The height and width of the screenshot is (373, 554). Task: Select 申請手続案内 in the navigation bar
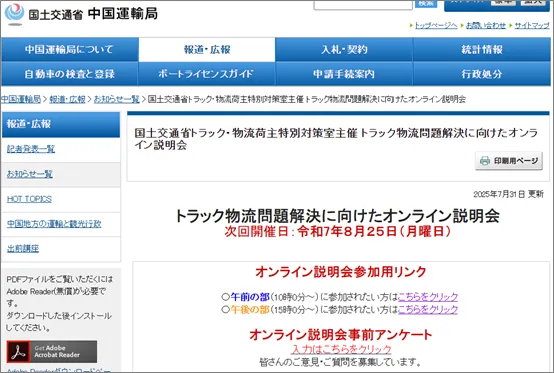point(344,74)
